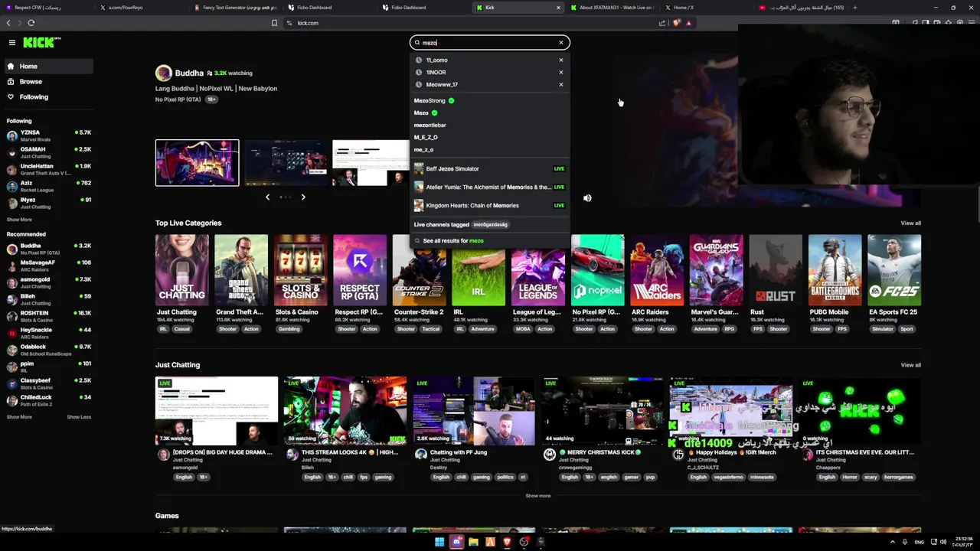This screenshot has width=980, height=551.
Task: Open asmongold recommended channel
Action: [x=47, y=282]
